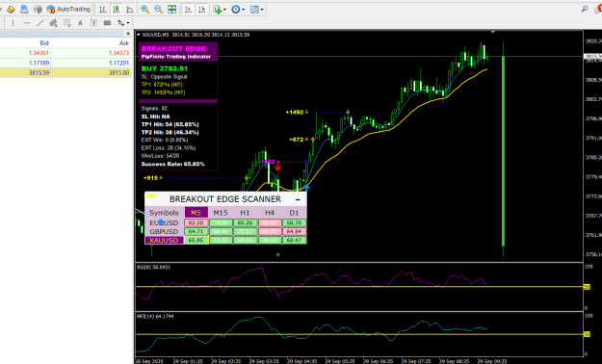Click XAUUSD D1 cell 60.47
The height and width of the screenshot is (364, 602).
(x=294, y=241)
